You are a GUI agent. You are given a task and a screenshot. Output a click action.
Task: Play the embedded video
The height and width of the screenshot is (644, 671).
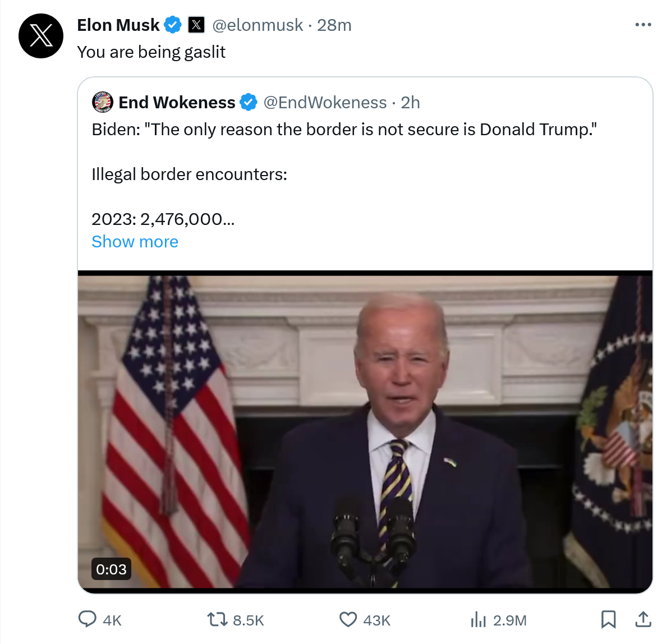365,431
